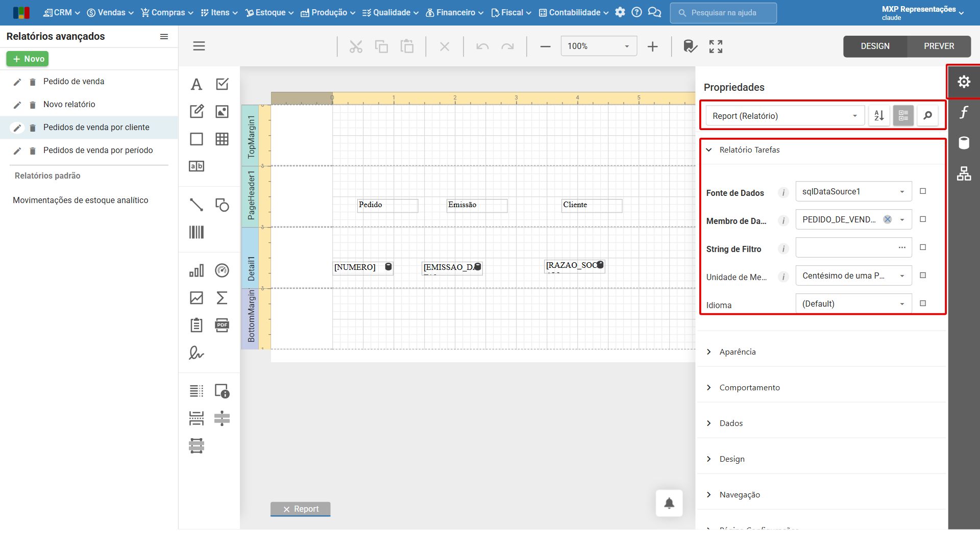The image size is (980, 551).
Task: Click the green Novo button
Action: click(x=28, y=59)
